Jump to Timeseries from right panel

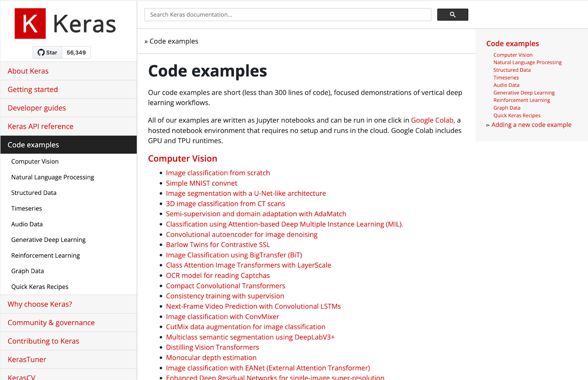506,78
